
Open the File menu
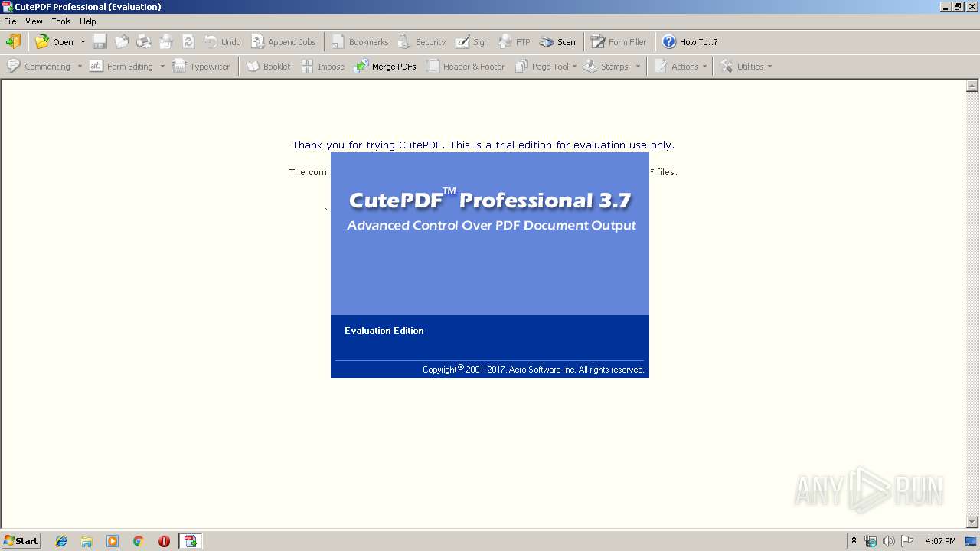[x=10, y=21]
